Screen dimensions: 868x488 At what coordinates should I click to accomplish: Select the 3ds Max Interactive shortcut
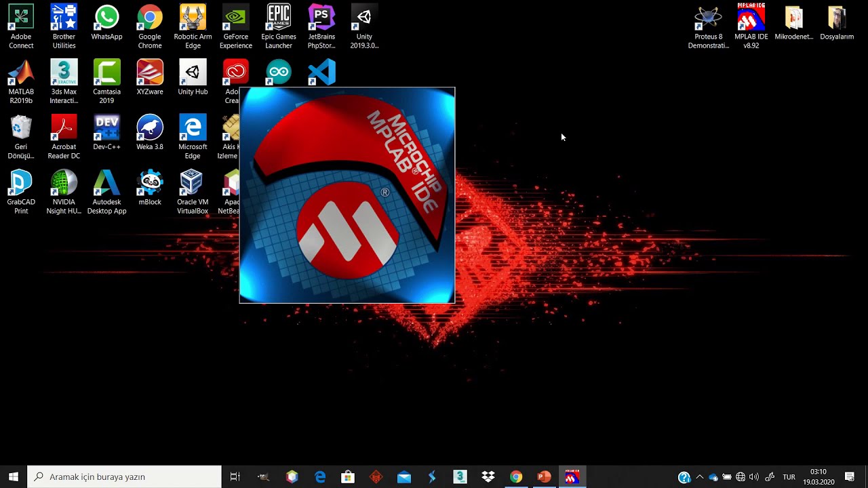64,82
